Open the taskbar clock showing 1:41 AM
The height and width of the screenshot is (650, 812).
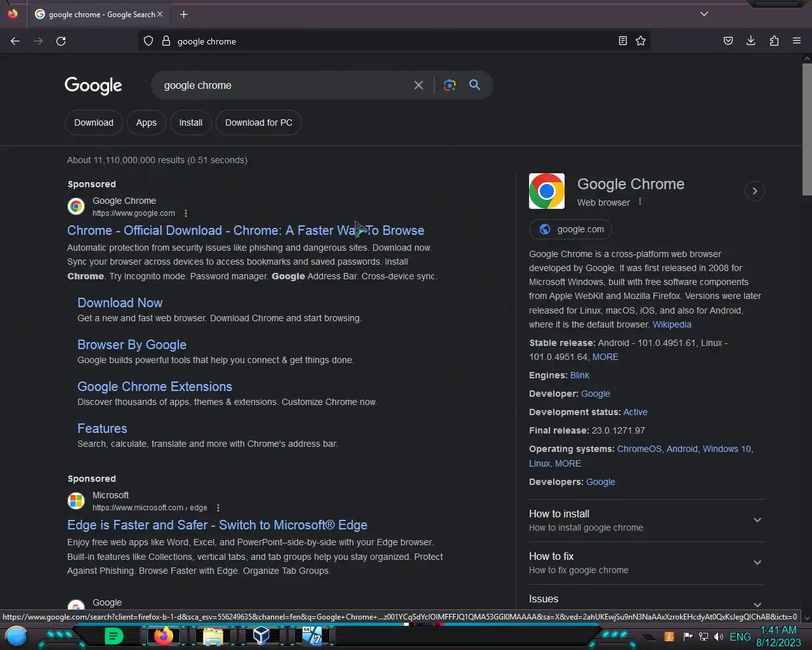click(778, 637)
